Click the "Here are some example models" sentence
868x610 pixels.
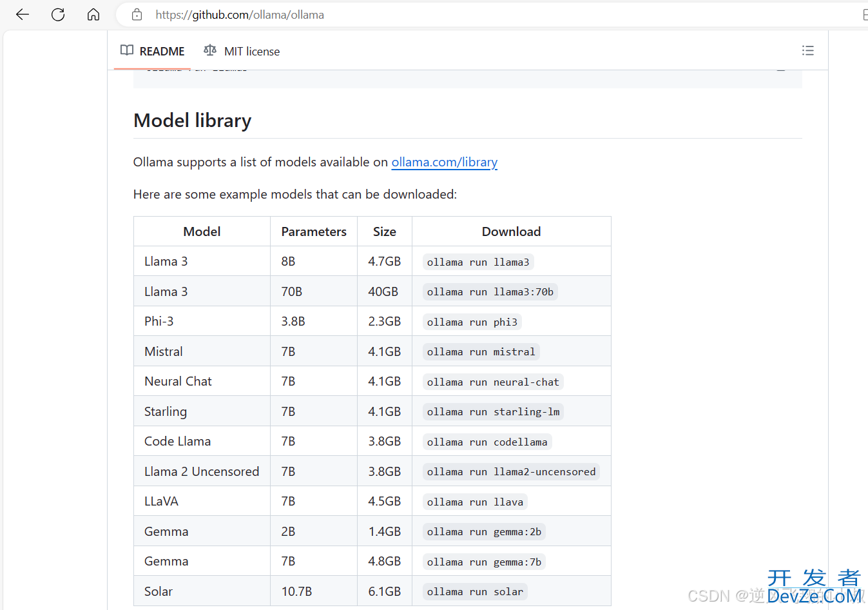[x=295, y=194]
